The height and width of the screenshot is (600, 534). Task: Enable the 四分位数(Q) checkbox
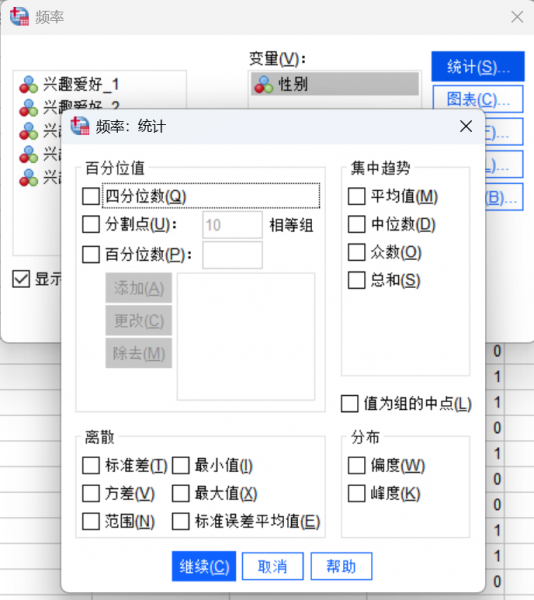coord(91,196)
